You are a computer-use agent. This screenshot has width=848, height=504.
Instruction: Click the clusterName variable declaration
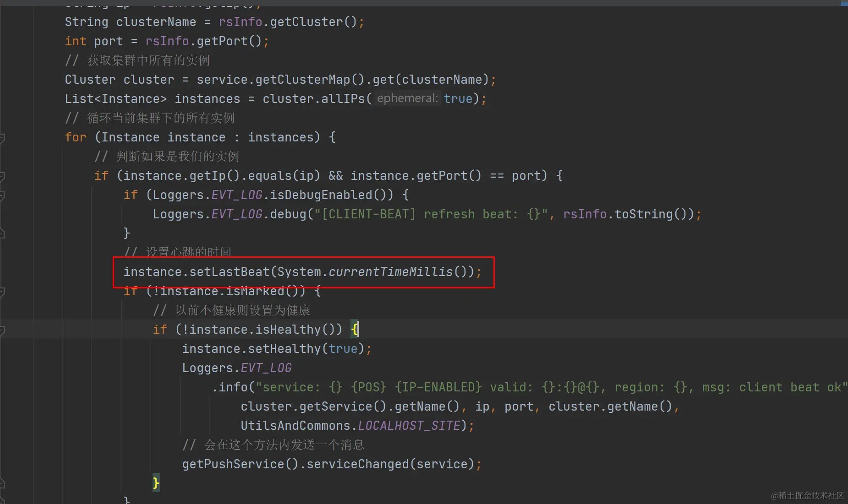click(156, 22)
